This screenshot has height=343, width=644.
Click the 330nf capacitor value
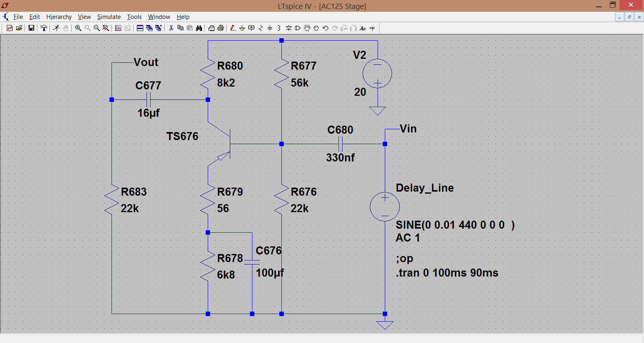tap(341, 157)
